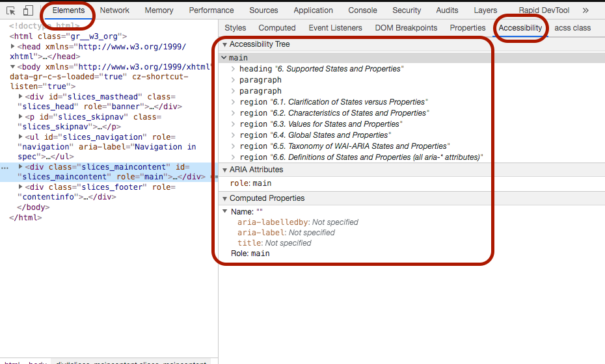
Task: Select the html class gr__w3_org line
Action: [x=68, y=36]
